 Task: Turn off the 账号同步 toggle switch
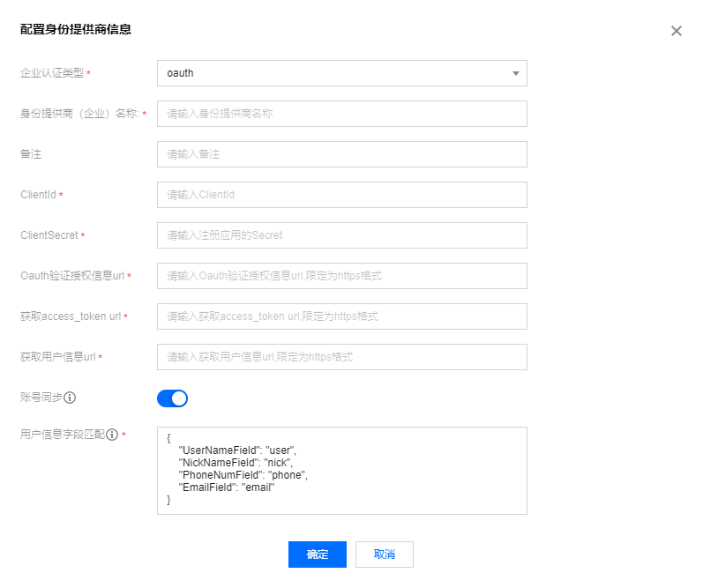coord(172,398)
